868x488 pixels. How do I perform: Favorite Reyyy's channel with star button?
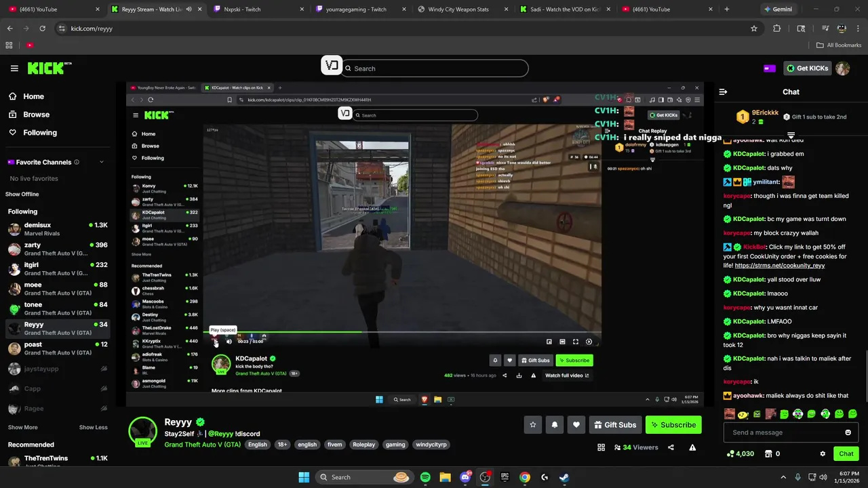533,425
